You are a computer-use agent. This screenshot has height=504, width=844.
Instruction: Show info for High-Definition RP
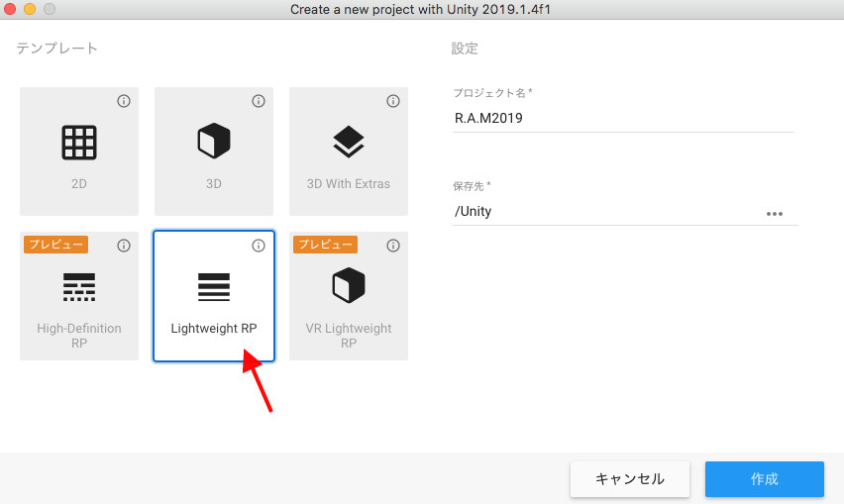tap(124, 246)
